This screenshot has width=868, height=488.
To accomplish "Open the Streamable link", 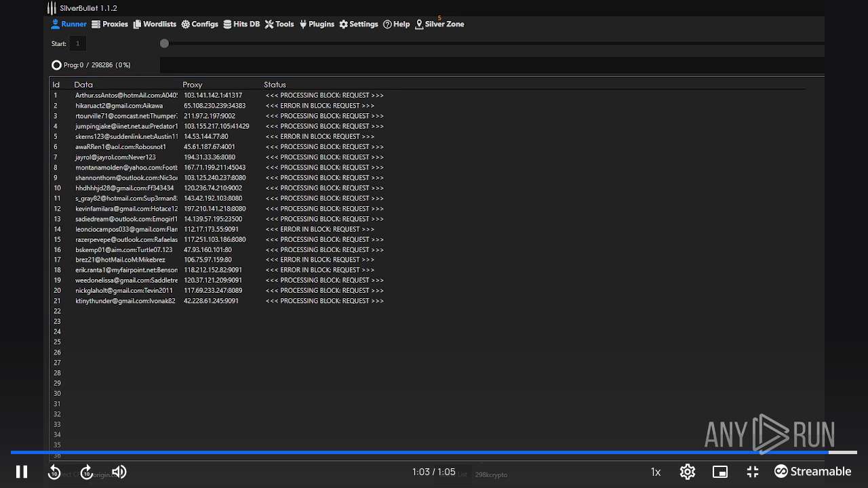I will click(812, 472).
